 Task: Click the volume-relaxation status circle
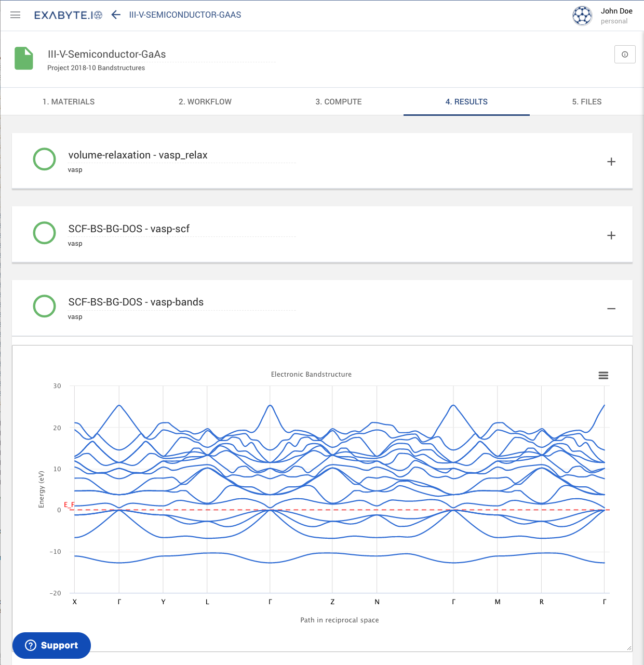[x=44, y=159]
